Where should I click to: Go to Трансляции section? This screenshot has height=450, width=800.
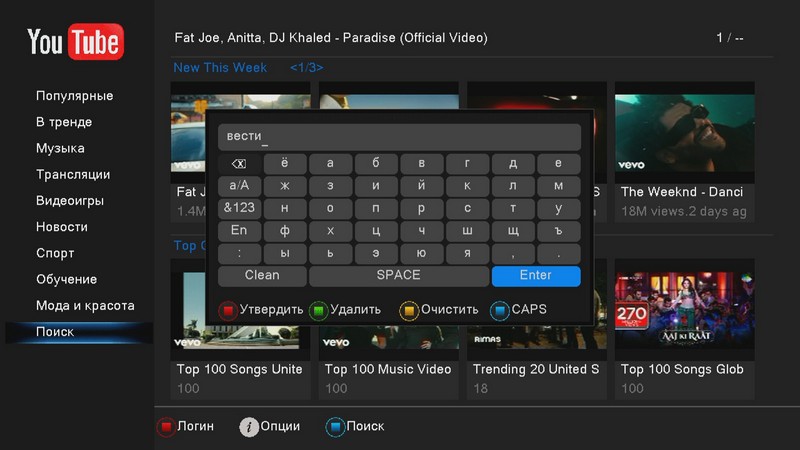pyautogui.click(x=73, y=174)
